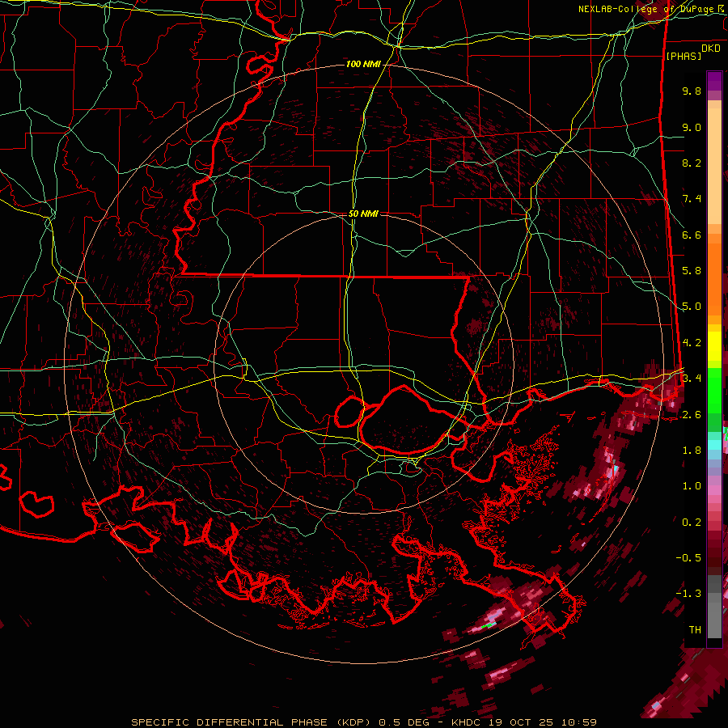Screen dimensions: 728x728
Task: Select the 5.8 legend value
Action: 692,271
